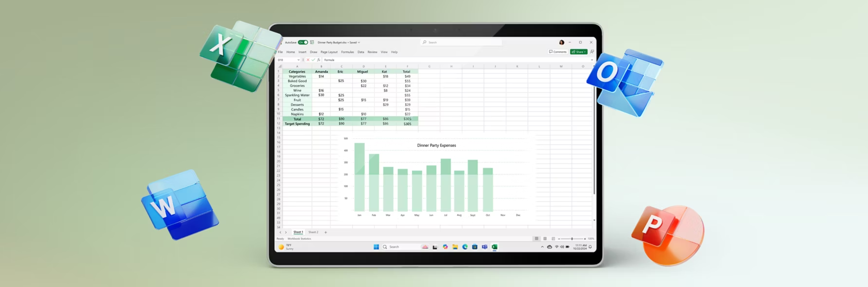Click the save icon beside AutoSave
This screenshot has height=287, width=868.
click(x=312, y=42)
